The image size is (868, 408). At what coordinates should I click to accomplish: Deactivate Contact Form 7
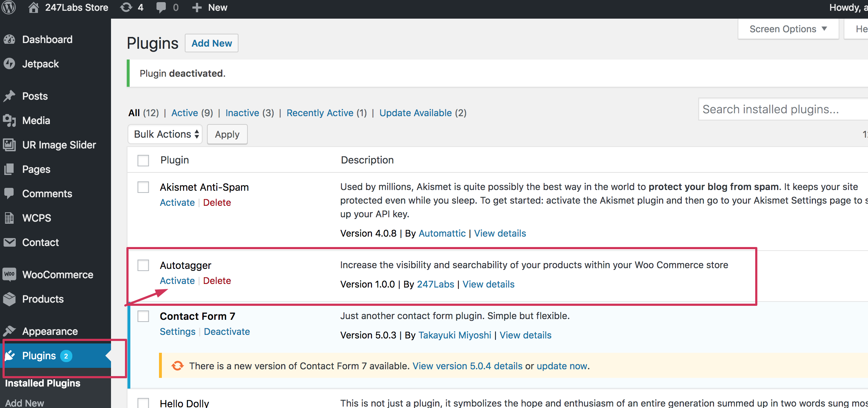tap(227, 332)
